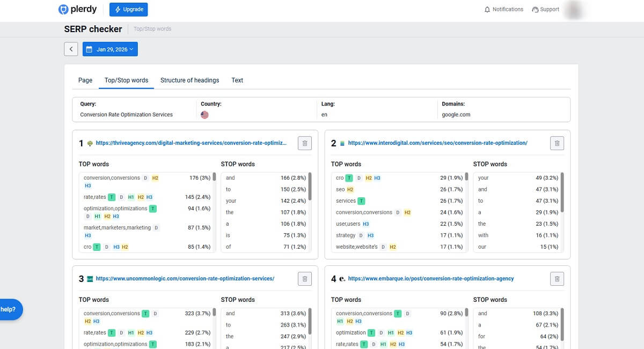Select 'Conversion Rate Optimization Services' query text
This screenshot has width=644, height=349.
127,115
